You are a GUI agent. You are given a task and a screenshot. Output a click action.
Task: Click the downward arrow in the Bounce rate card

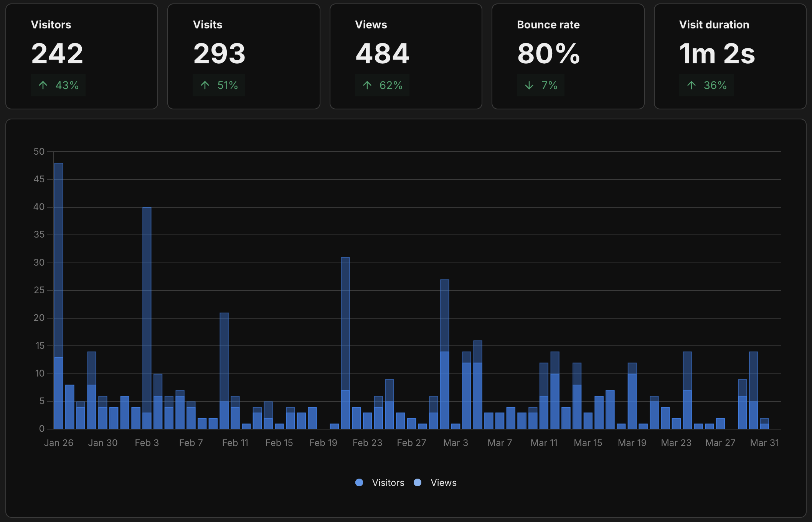pyautogui.click(x=530, y=85)
